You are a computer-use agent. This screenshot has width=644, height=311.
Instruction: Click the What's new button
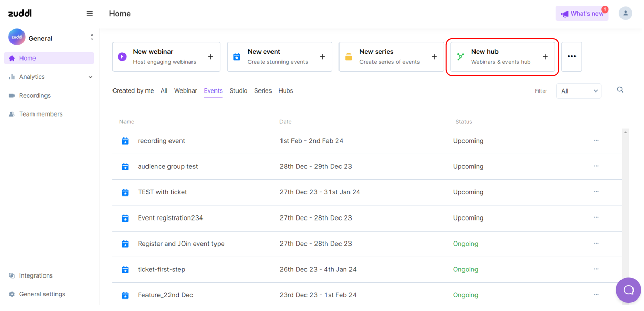tap(582, 14)
